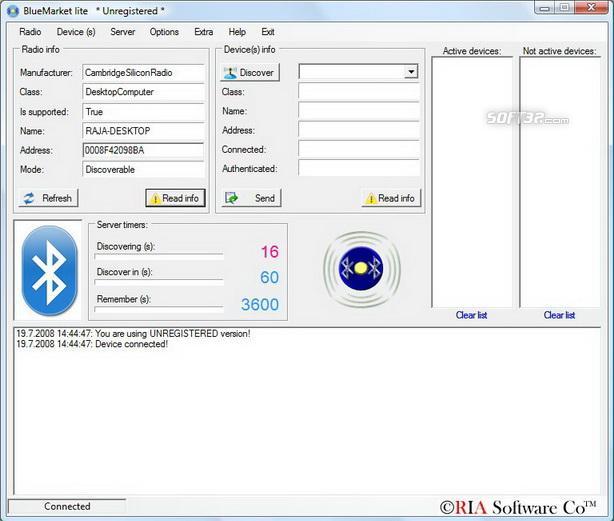Maximize the BlueMarket lite window
This screenshot has height=521, width=614.
pyautogui.click(x=564, y=7)
